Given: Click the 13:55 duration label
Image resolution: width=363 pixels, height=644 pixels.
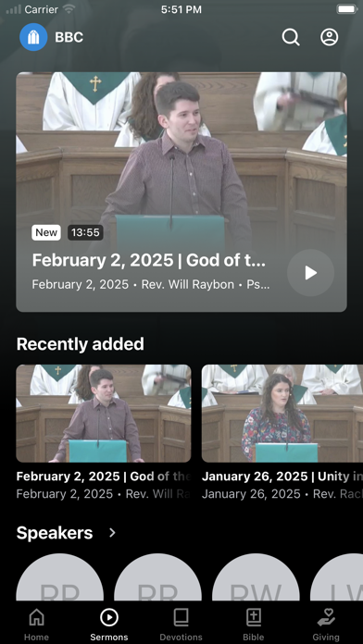Looking at the screenshot, I should coord(85,232).
